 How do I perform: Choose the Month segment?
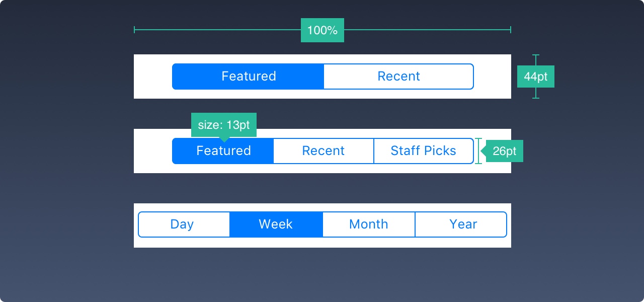click(368, 224)
